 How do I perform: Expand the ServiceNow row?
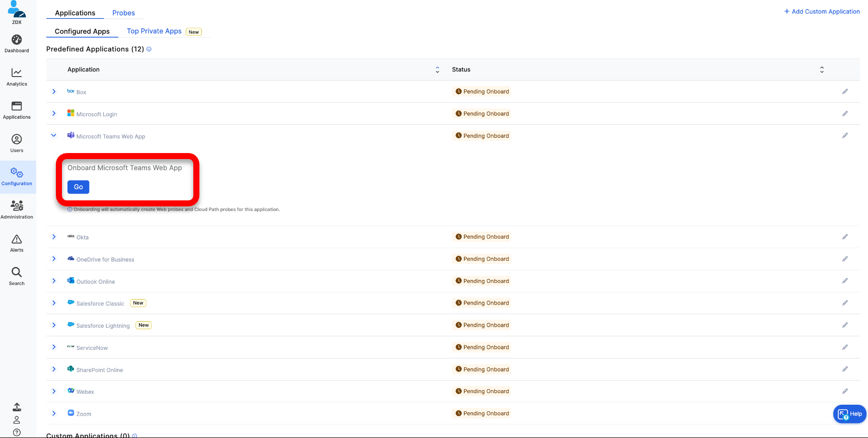[x=54, y=347]
